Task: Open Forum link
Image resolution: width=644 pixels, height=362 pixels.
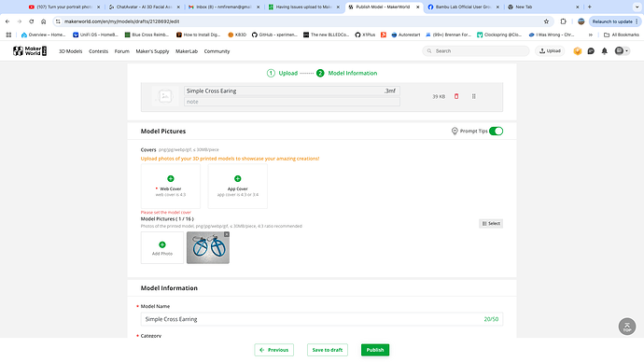Action: 122,51
